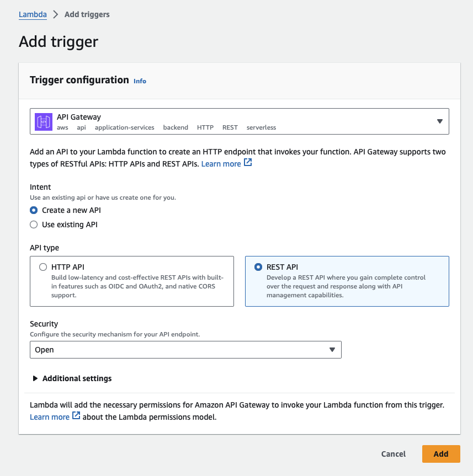Screen dimensions: 473x476
Task: Choose the Use existing API option
Action: [x=33, y=224]
